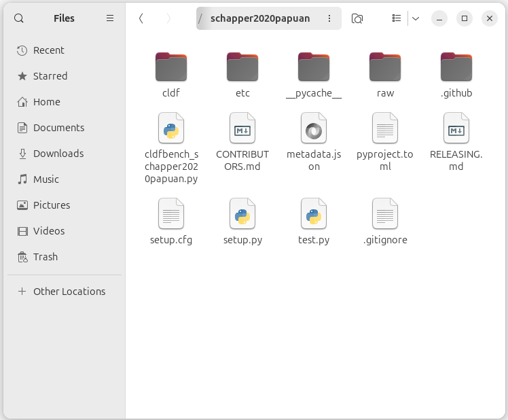This screenshot has height=420, width=508.
Task: Click the .github folder name label
Action: tap(456, 93)
